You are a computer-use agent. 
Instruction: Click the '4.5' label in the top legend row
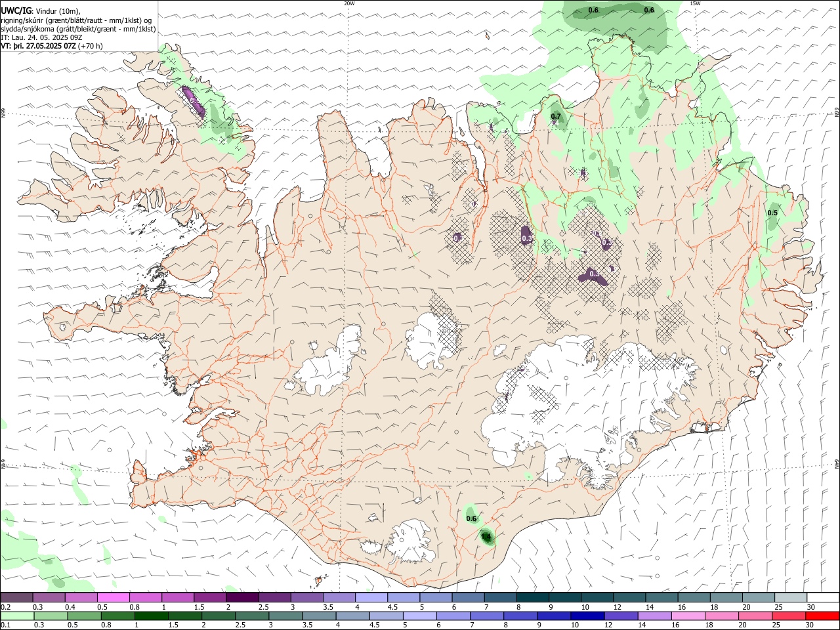click(x=392, y=607)
